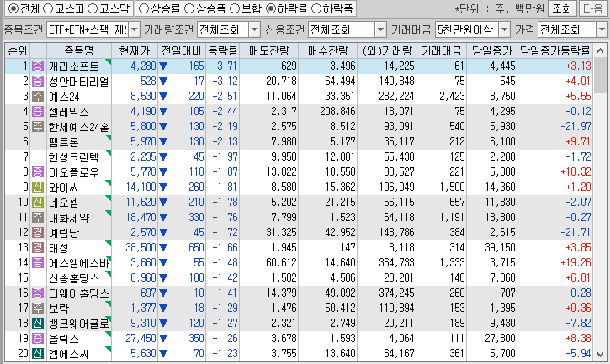The width and height of the screenshot is (610, 364).
Task: Select stock name 펨트론
Action: [x=64, y=142]
